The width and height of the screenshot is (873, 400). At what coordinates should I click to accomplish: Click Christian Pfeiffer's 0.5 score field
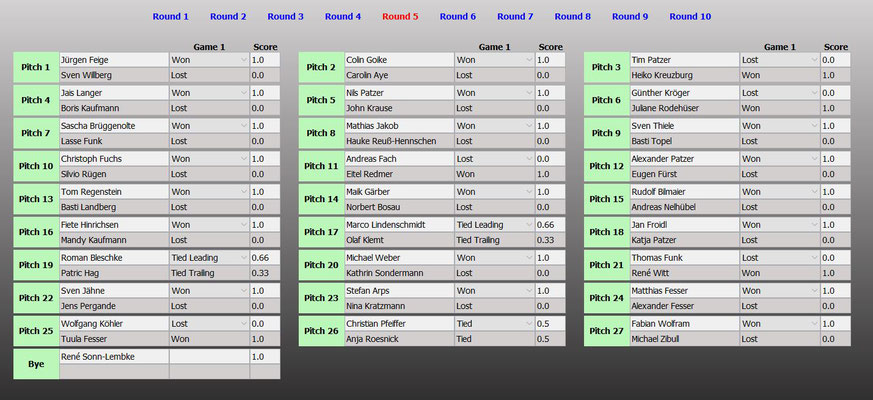[x=550, y=324]
